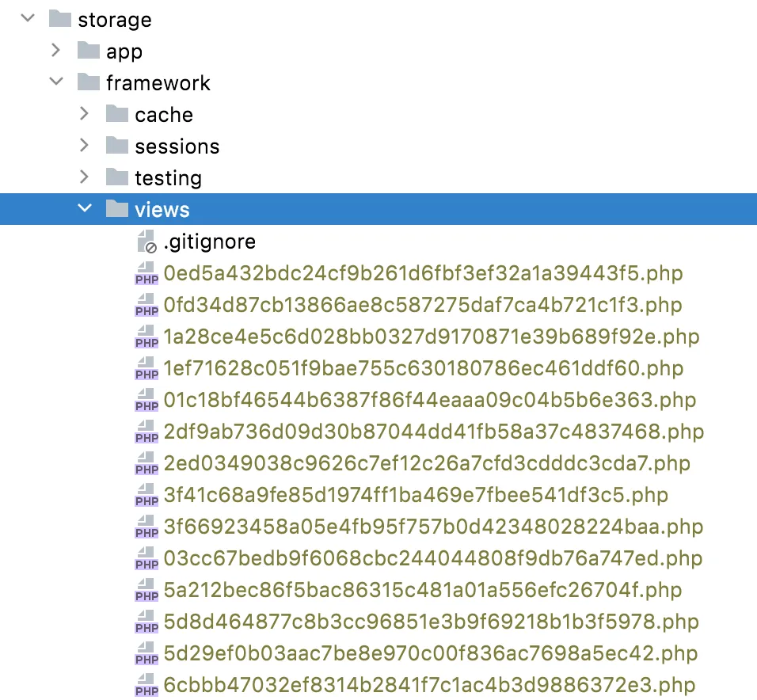
Task: Collapse the framework folder arrow
Action: tap(55, 82)
